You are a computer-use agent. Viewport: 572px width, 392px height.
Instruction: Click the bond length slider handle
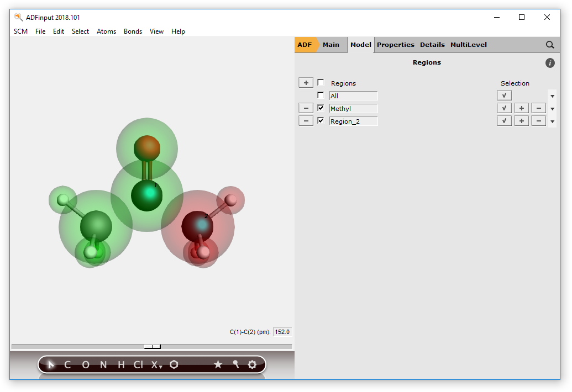point(153,347)
